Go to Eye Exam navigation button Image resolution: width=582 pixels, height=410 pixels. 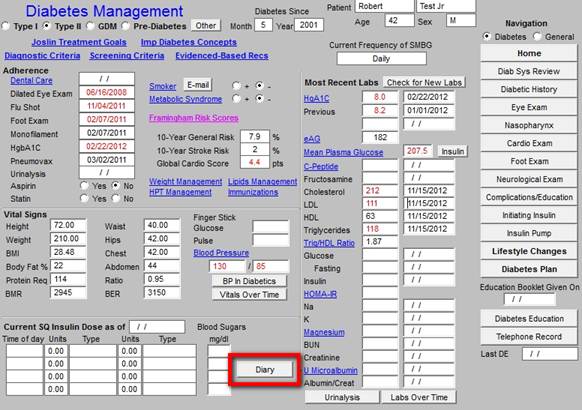coord(529,107)
